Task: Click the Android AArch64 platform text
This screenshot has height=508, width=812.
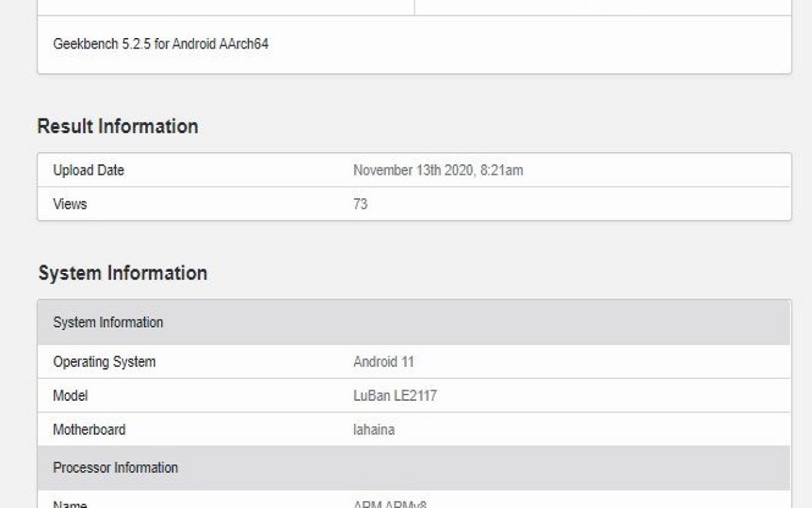Action: click(x=220, y=44)
